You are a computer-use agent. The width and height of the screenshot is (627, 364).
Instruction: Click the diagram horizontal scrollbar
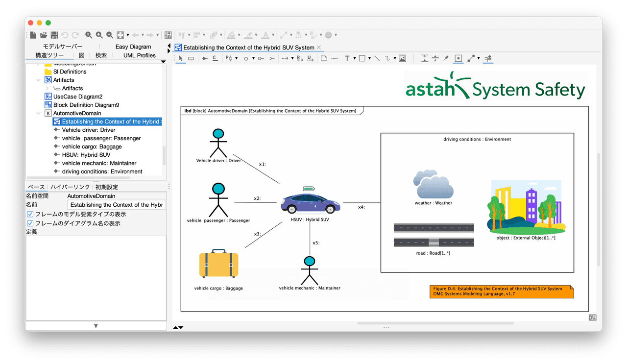click(x=435, y=323)
